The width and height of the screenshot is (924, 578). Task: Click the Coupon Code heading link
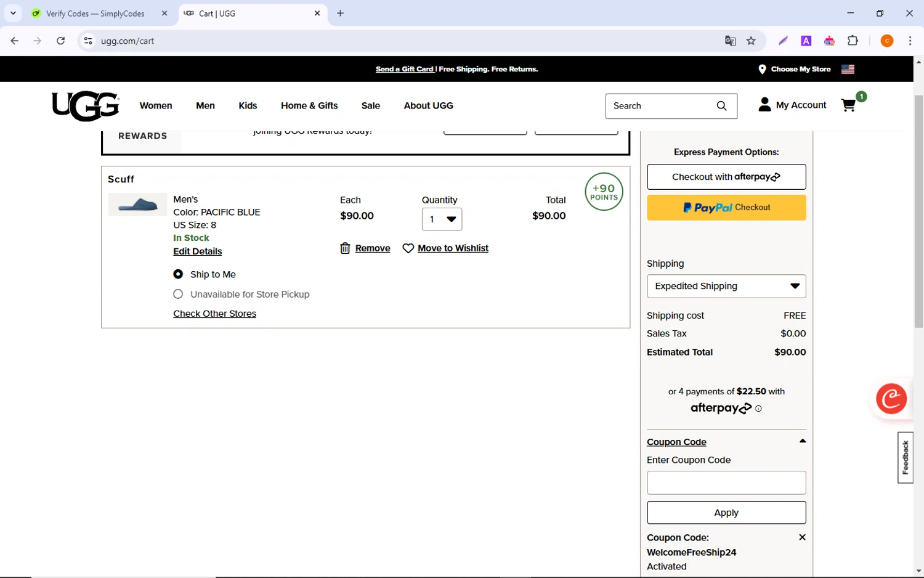point(676,442)
